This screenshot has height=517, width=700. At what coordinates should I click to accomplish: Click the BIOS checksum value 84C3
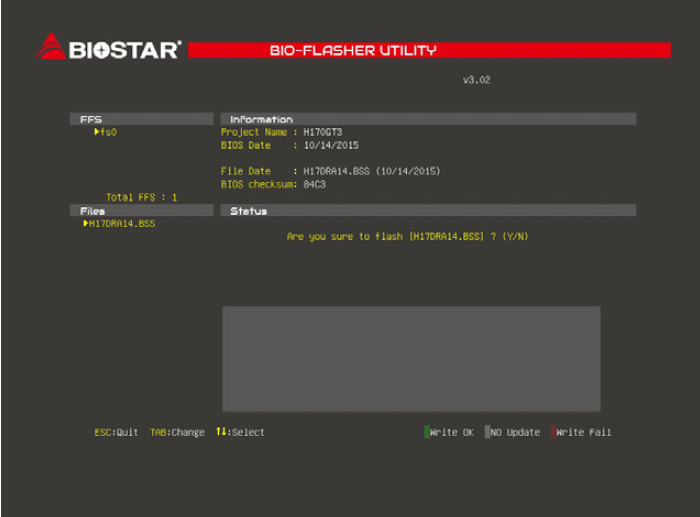coord(315,184)
